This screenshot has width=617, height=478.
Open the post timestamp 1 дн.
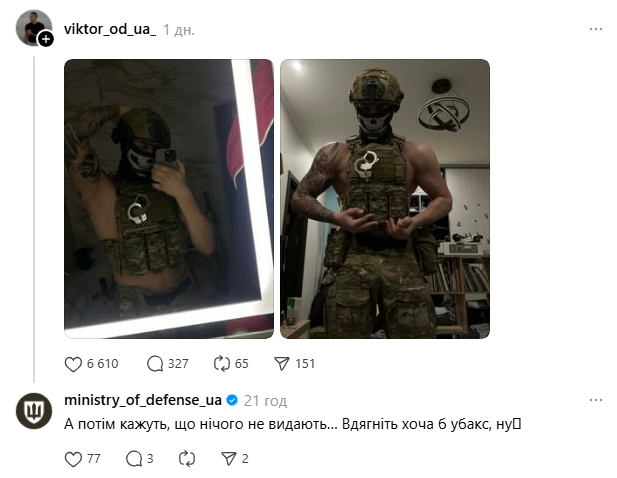pos(179,30)
